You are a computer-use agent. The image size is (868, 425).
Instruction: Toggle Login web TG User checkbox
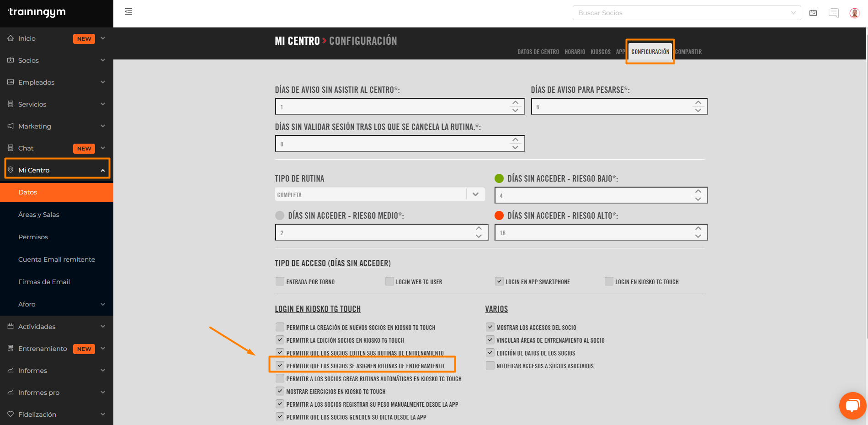pos(389,281)
